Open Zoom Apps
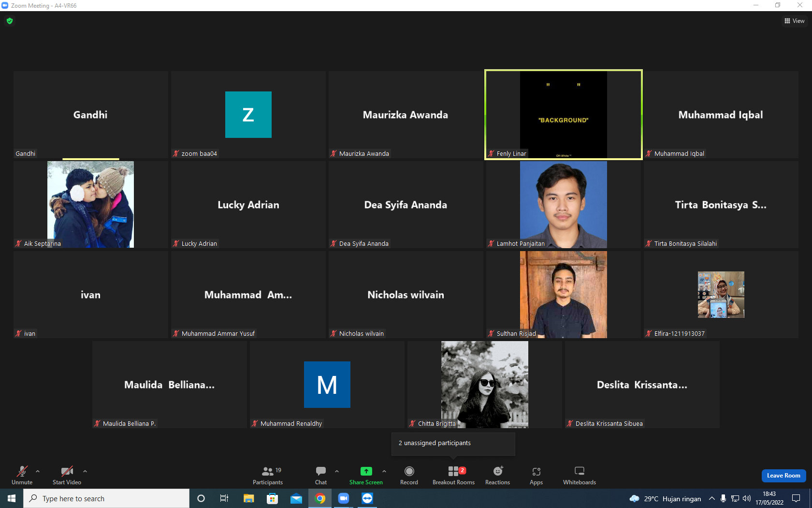Image resolution: width=812 pixels, height=508 pixels. (x=536, y=476)
